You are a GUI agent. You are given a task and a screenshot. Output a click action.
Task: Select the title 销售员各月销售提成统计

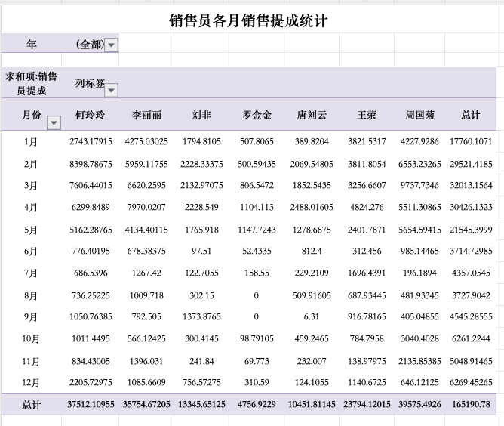click(248, 20)
